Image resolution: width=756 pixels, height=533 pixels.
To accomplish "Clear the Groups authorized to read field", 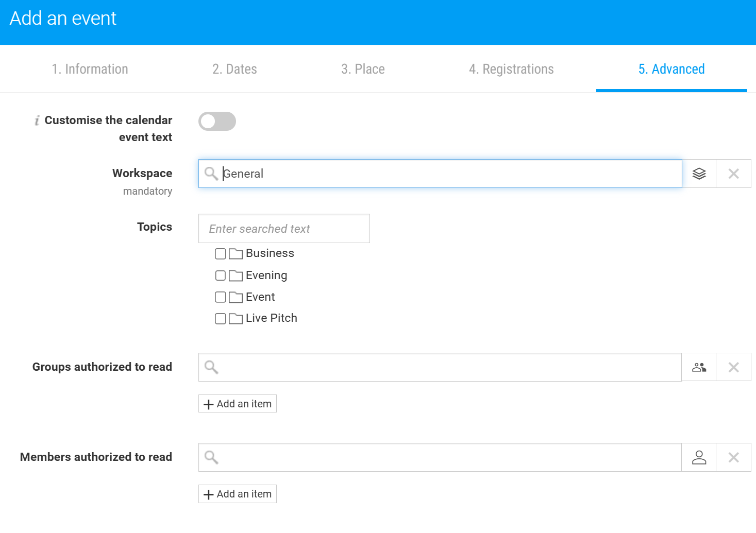I will pyautogui.click(x=733, y=367).
